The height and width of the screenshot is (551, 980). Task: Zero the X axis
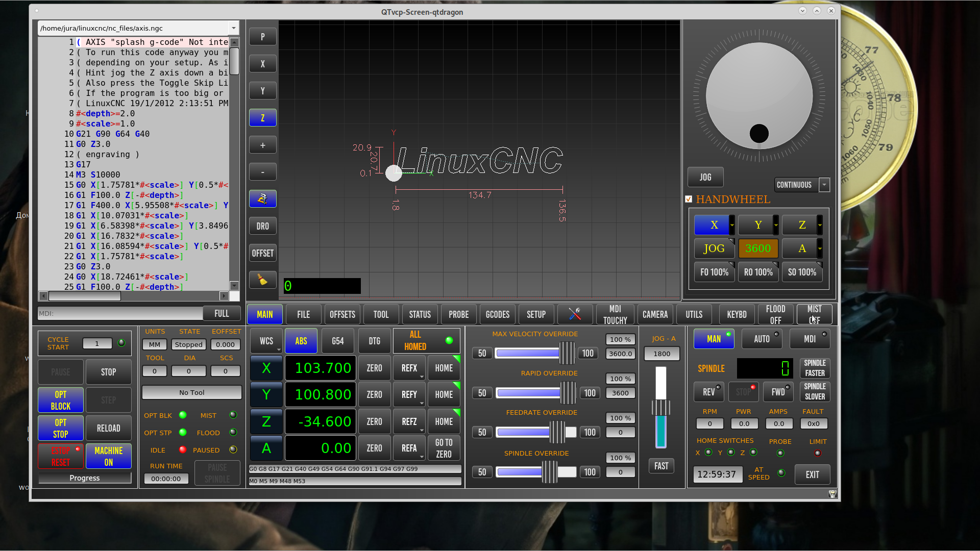[375, 368]
